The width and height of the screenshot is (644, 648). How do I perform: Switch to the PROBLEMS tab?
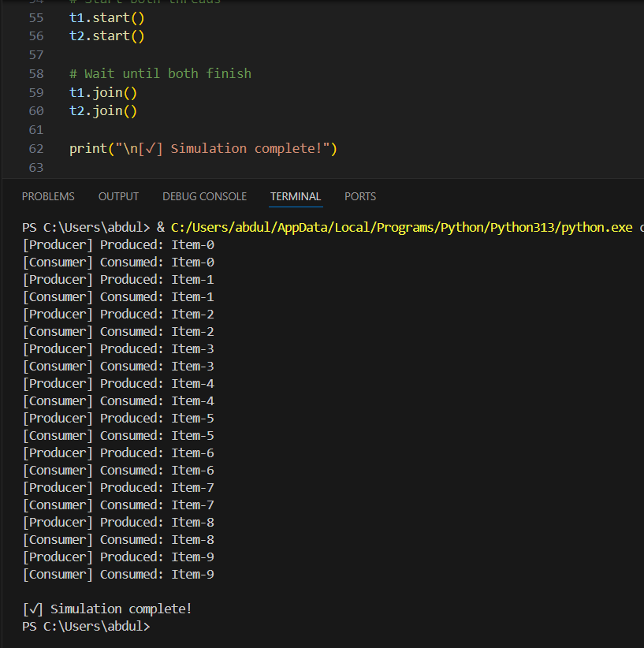[x=47, y=196]
